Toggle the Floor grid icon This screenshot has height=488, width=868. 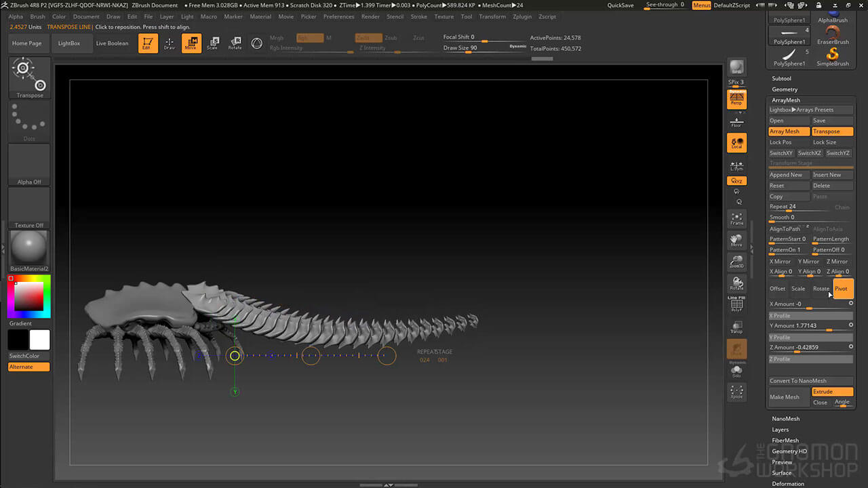pyautogui.click(x=736, y=122)
